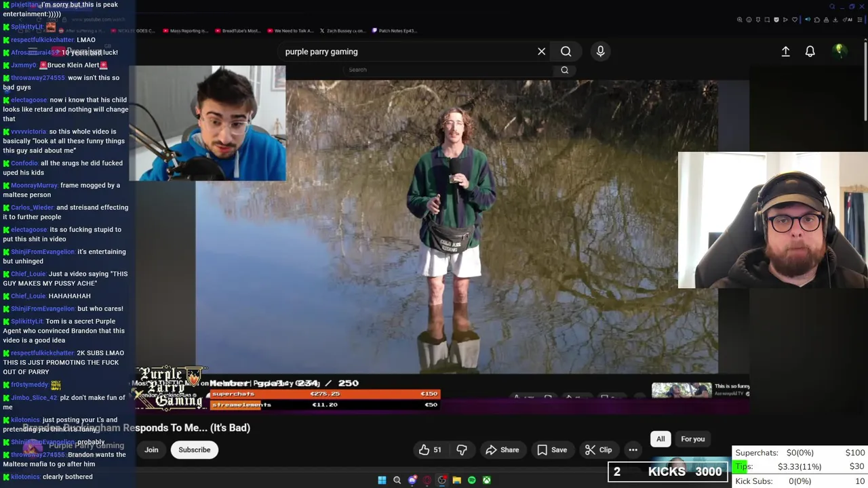Open Discord from taskbar
Image resolution: width=868 pixels, height=488 pixels.
coord(412,480)
